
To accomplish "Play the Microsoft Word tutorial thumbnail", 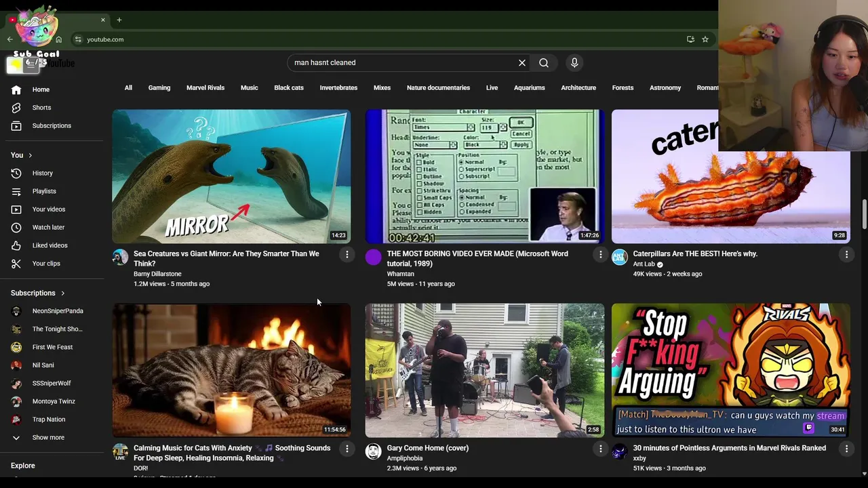I will click(x=485, y=176).
